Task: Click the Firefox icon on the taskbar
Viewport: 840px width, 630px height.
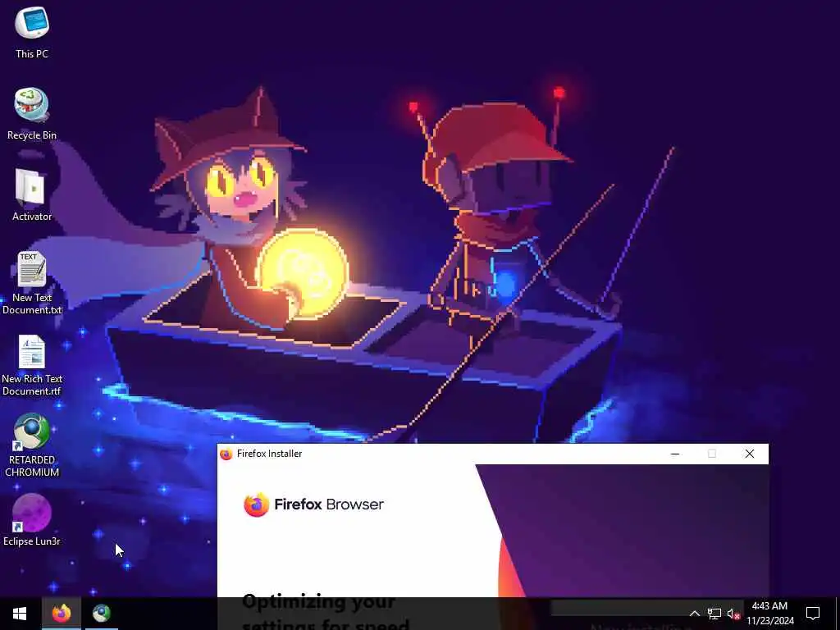Action: pyautogui.click(x=61, y=614)
